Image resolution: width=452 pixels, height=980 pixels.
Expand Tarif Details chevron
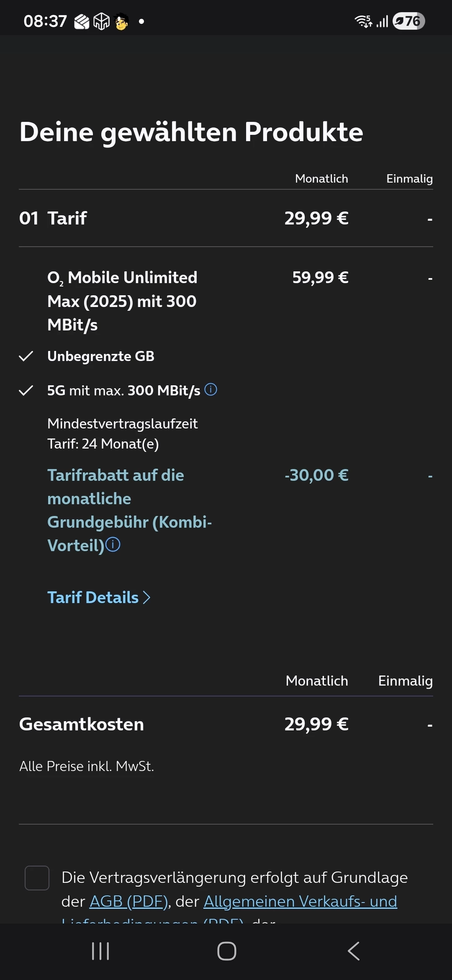pyautogui.click(x=146, y=598)
